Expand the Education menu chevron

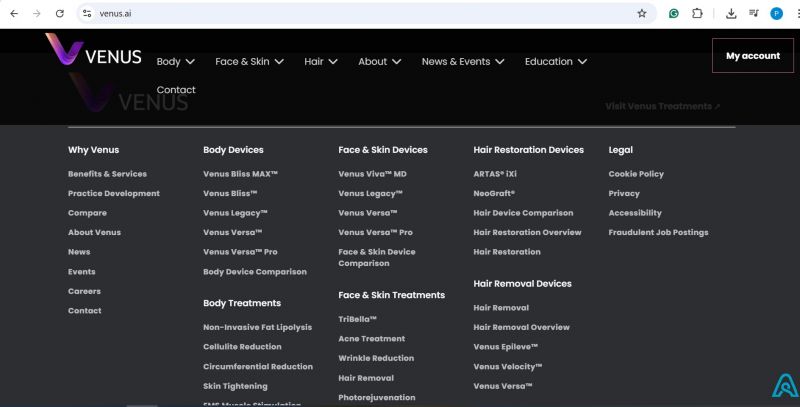click(x=582, y=62)
